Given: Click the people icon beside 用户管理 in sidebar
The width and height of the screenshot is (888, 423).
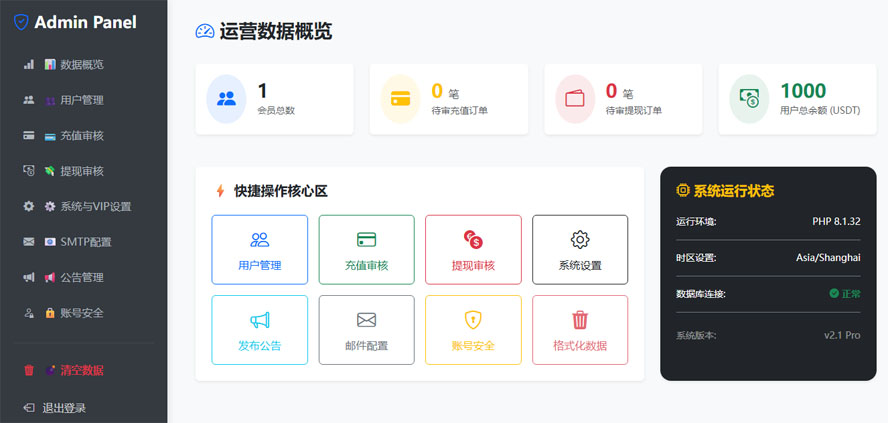Looking at the screenshot, I should (x=28, y=100).
